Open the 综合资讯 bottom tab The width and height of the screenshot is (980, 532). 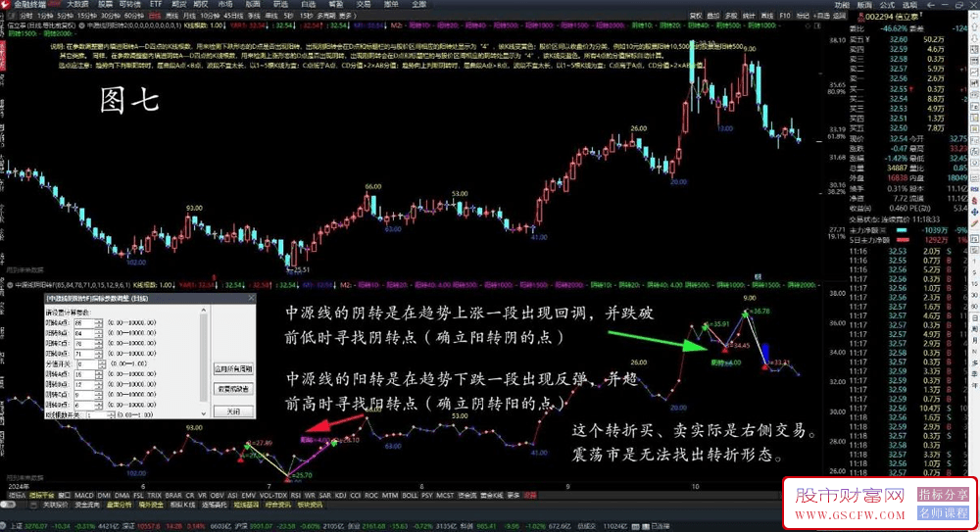click(277, 505)
